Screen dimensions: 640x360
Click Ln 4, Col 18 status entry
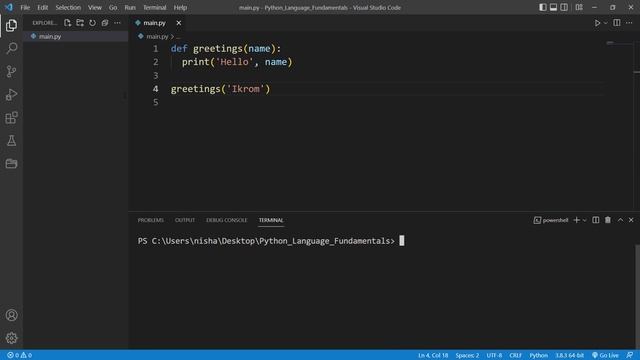(433, 355)
